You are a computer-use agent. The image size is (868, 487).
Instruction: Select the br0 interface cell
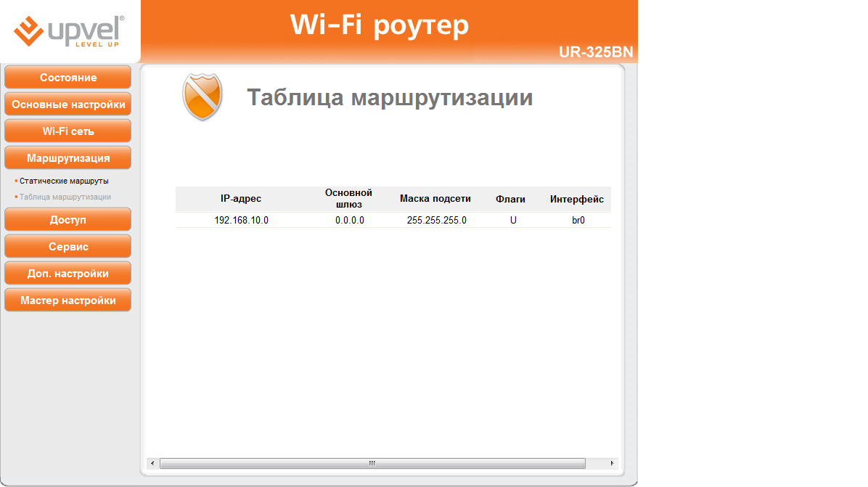click(578, 220)
